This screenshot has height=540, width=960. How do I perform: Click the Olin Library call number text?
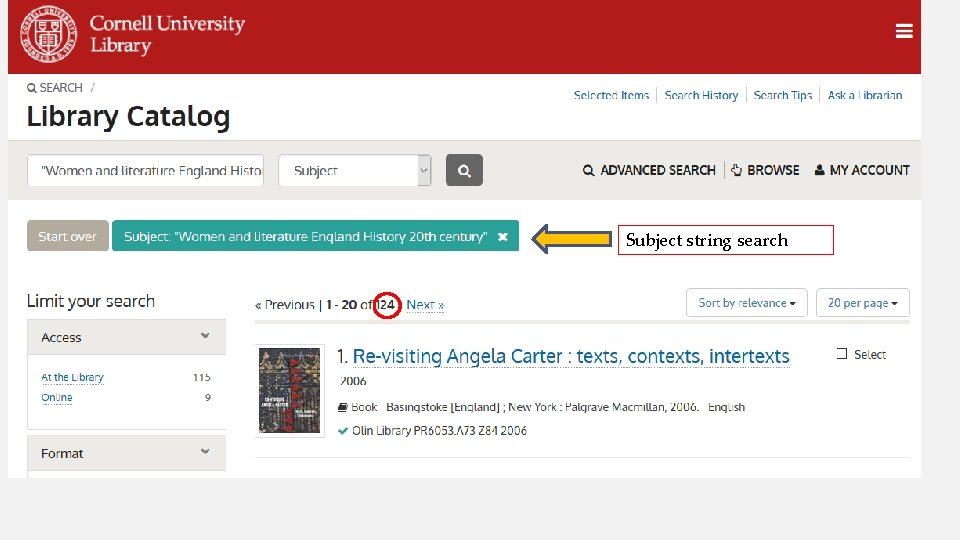439,431
